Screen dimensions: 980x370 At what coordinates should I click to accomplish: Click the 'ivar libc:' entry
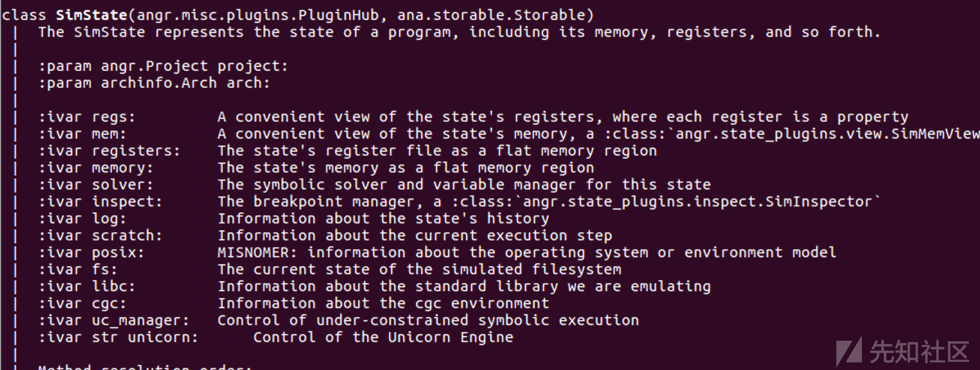(87, 287)
